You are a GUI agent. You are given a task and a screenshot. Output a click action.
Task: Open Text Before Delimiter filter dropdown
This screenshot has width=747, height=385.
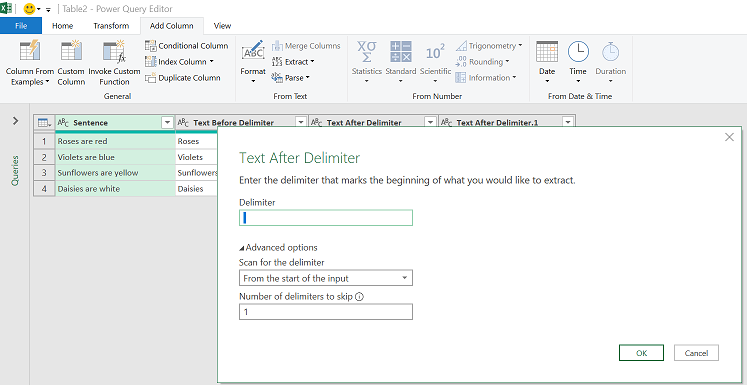click(x=301, y=123)
